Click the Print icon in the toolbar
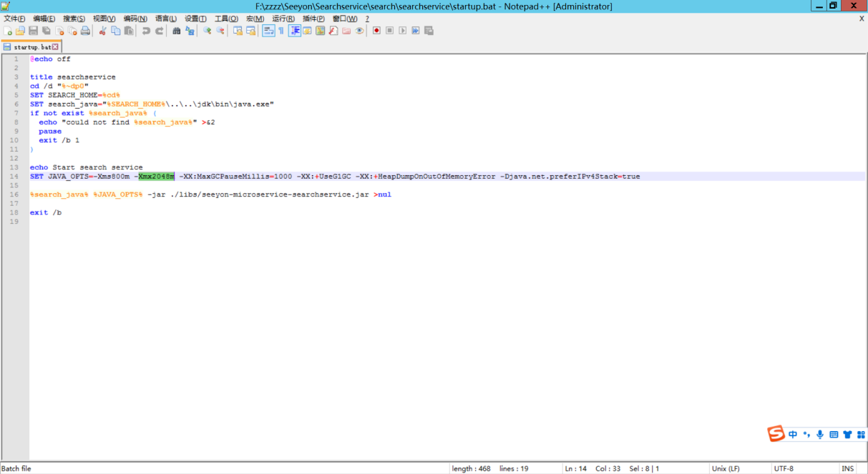868x474 pixels. click(x=85, y=31)
